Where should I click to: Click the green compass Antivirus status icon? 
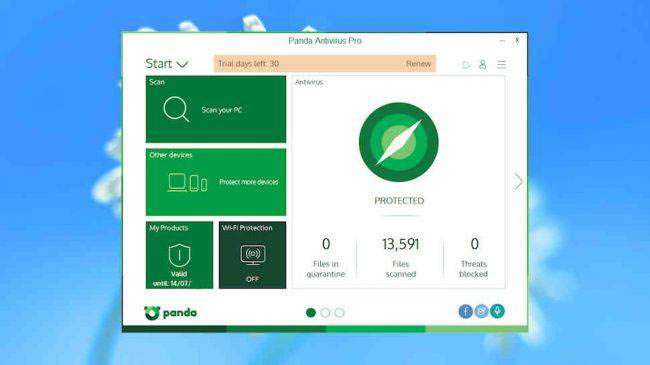[399, 142]
